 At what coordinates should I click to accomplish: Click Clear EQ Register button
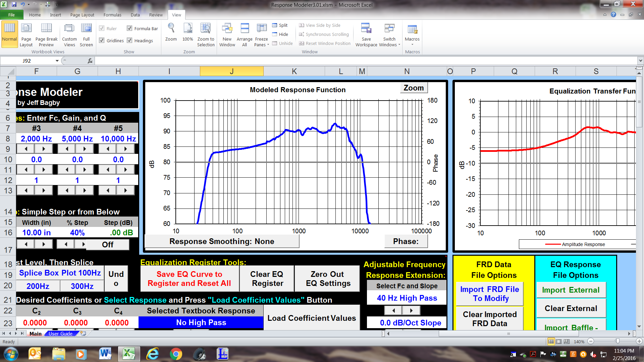coord(267,279)
